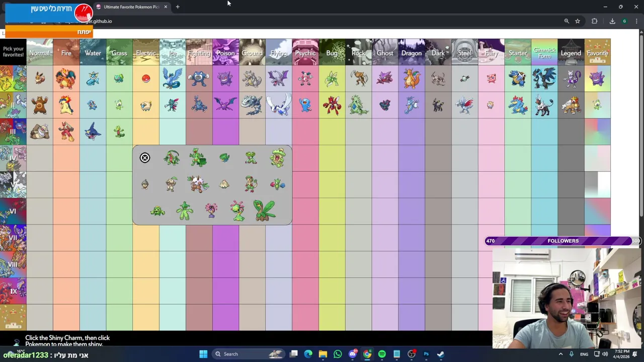Image resolution: width=644 pixels, height=362 pixels.
Task: Pick Nuzleaf from the popup
Action: [172, 184]
